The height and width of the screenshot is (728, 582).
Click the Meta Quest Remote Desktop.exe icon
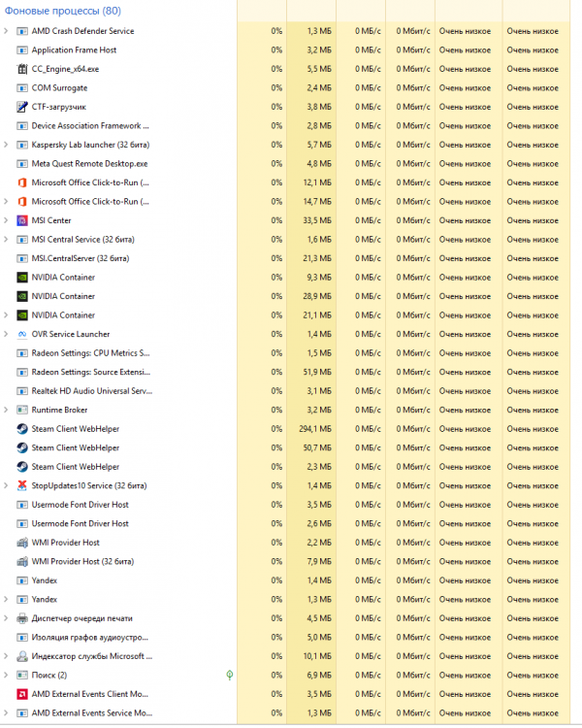[21, 164]
